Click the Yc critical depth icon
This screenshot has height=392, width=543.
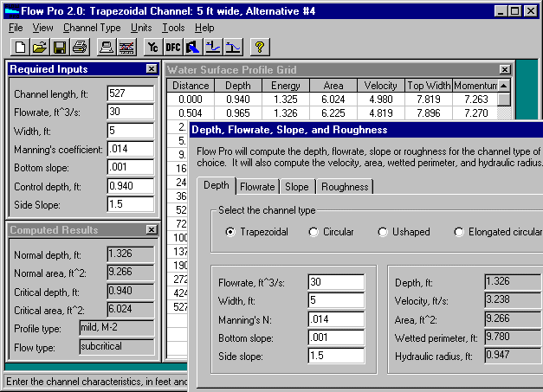point(152,47)
